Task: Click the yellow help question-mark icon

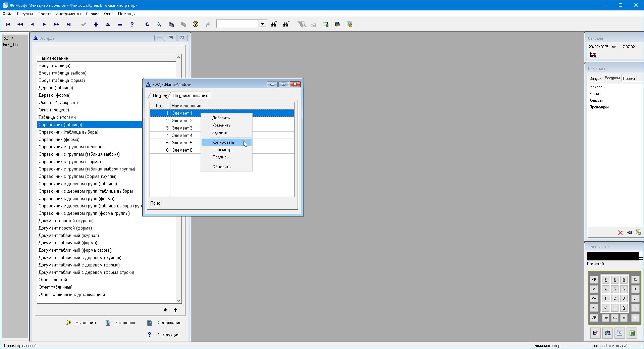Action: point(196,24)
